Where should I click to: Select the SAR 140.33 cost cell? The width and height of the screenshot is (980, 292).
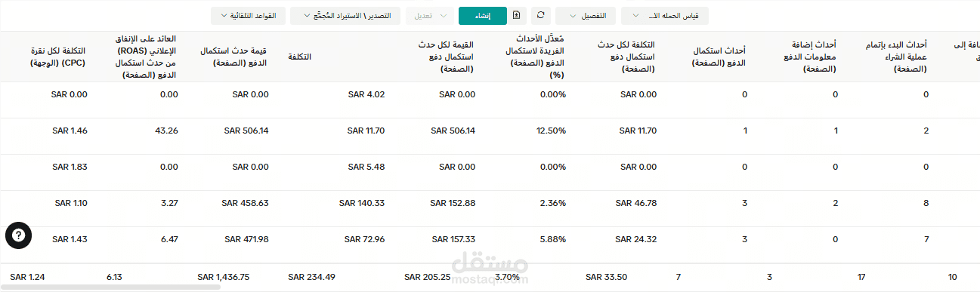tap(362, 203)
